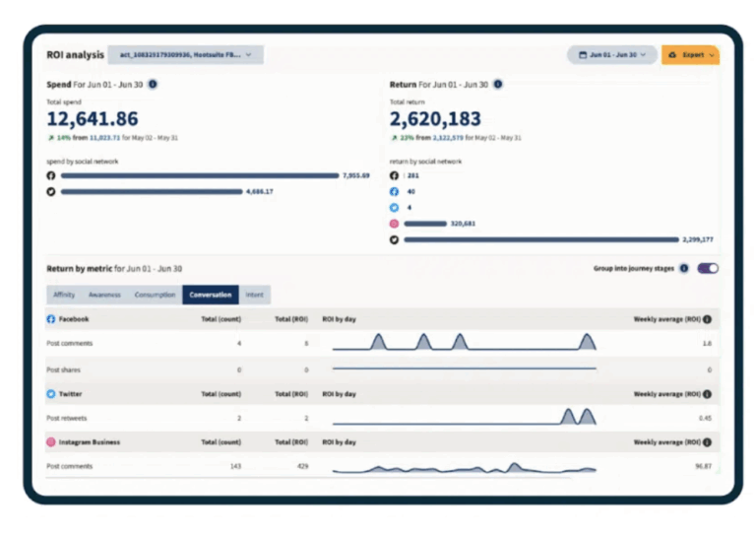Click the 11,023.71 previous spend link

(104, 138)
